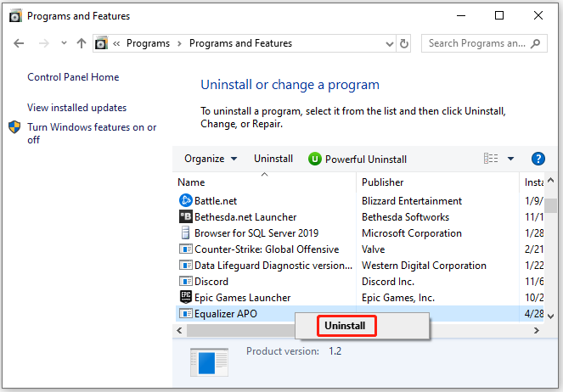Click the Data Lifeguard program icon
The image size is (563, 392).
pos(186,265)
